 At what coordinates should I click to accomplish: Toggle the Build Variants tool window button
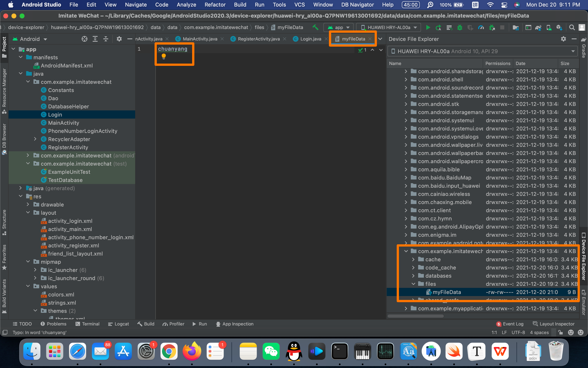[4, 296]
